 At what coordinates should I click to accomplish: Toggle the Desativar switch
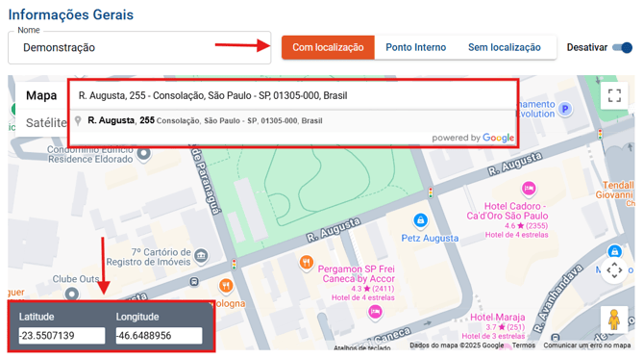(622, 48)
